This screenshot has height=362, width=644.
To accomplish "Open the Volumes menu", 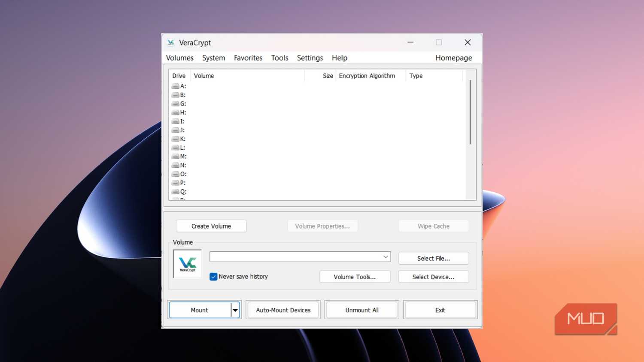I will [179, 58].
